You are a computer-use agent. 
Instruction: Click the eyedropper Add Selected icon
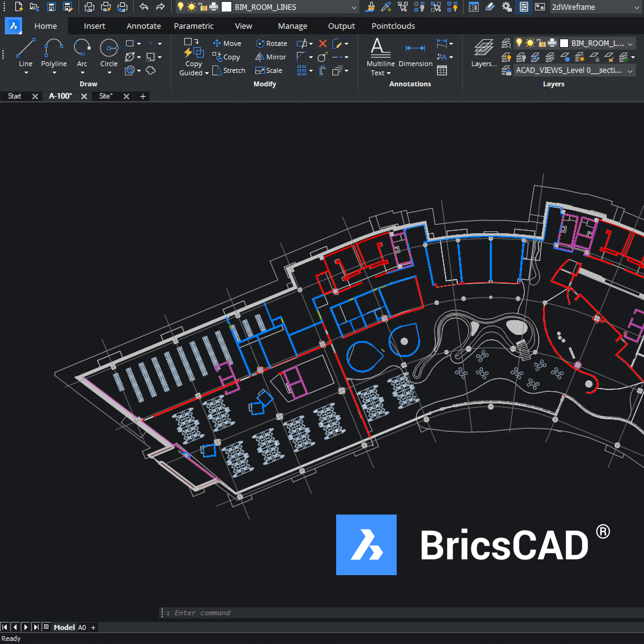click(386, 7)
